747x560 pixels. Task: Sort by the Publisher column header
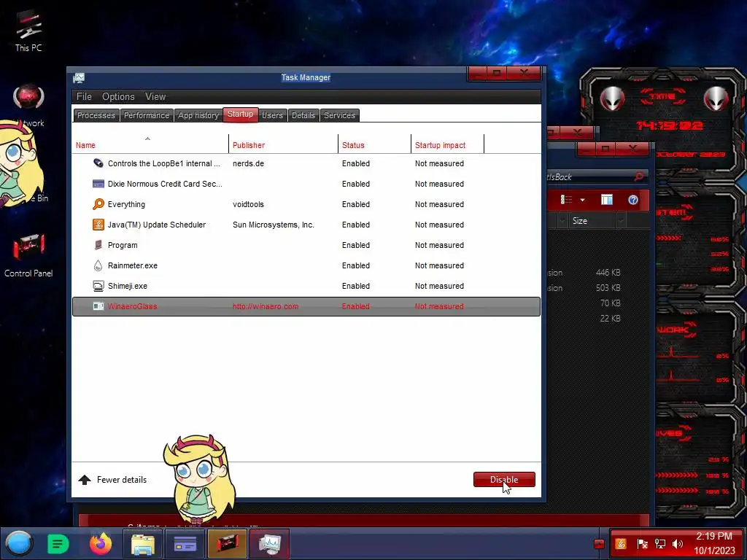click(x=284, y=145)
